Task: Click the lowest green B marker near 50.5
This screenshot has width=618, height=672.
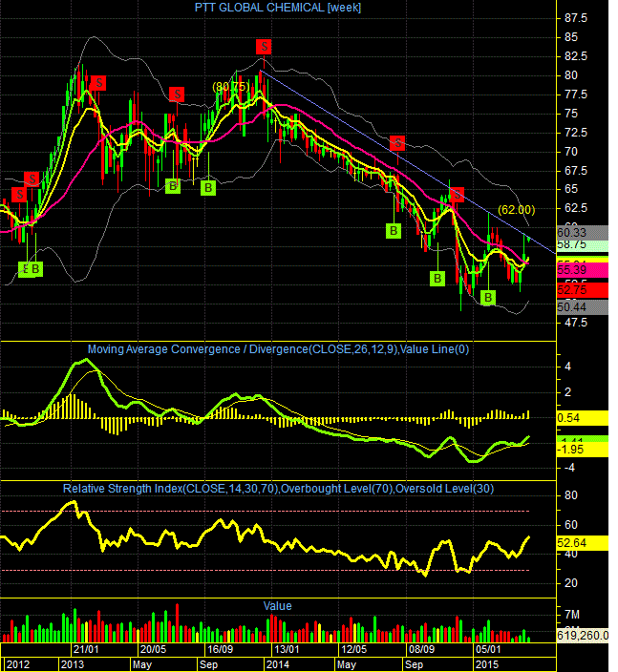Action: pyautogui.click(x=488, y=298)
